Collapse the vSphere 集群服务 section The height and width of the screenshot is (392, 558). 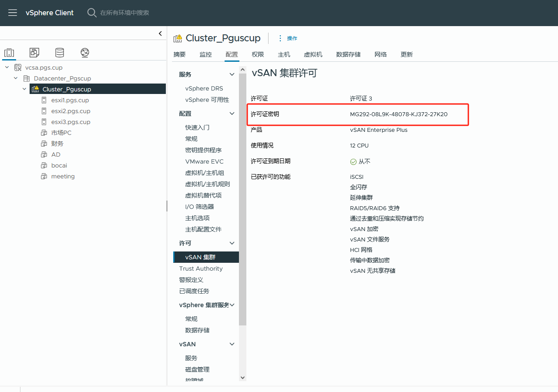point(232,305)
